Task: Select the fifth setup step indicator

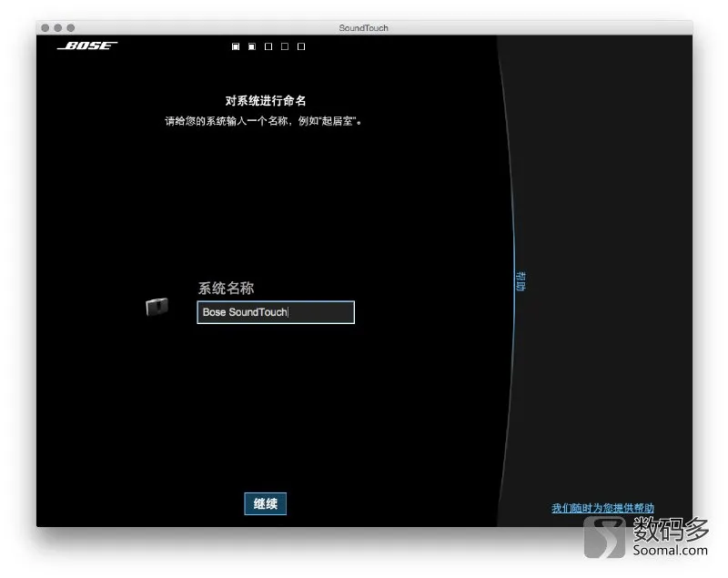Action: (x=301, y=46)
